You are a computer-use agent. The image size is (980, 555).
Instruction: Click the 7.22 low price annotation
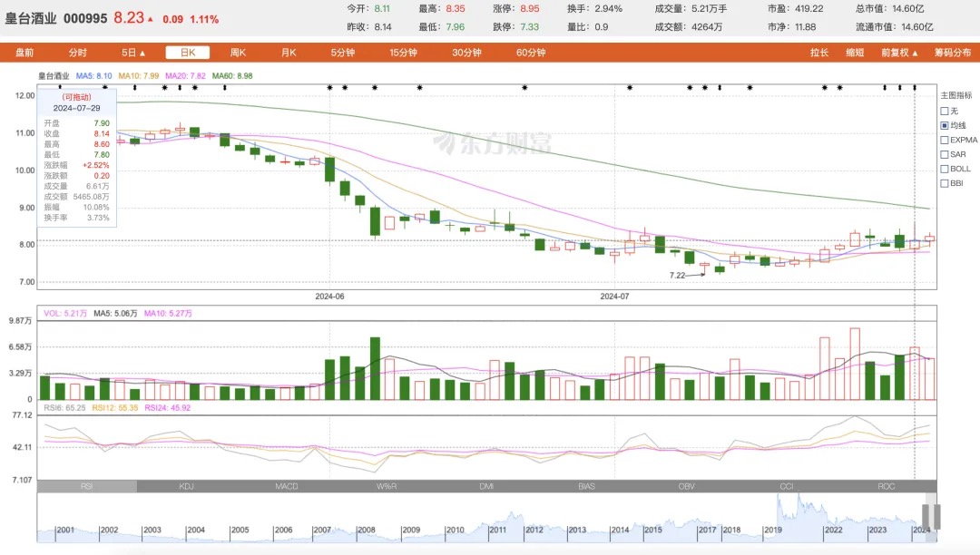677,275
